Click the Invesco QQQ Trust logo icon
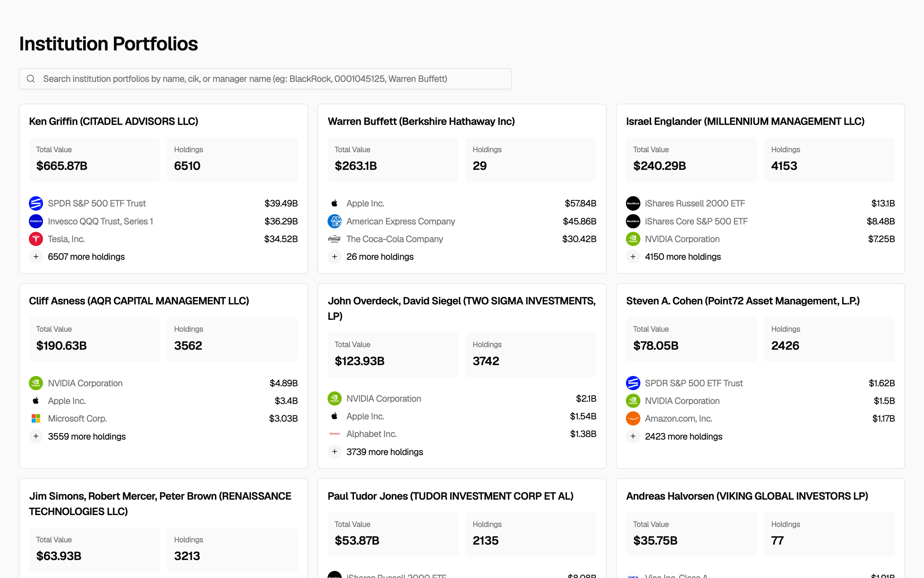Viewport: 924px width, 578px height. (x=36, y=221)
